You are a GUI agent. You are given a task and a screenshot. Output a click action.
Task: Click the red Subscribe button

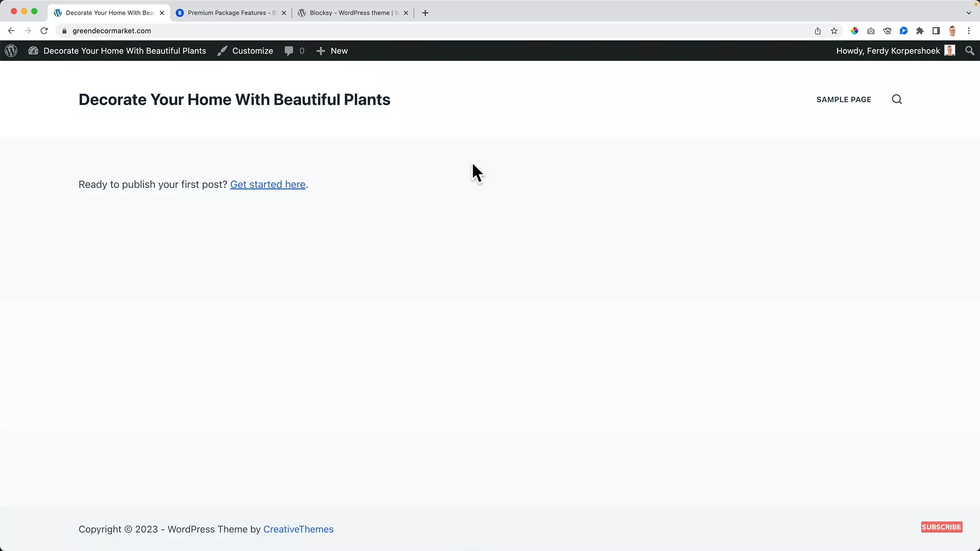point(941,527)
